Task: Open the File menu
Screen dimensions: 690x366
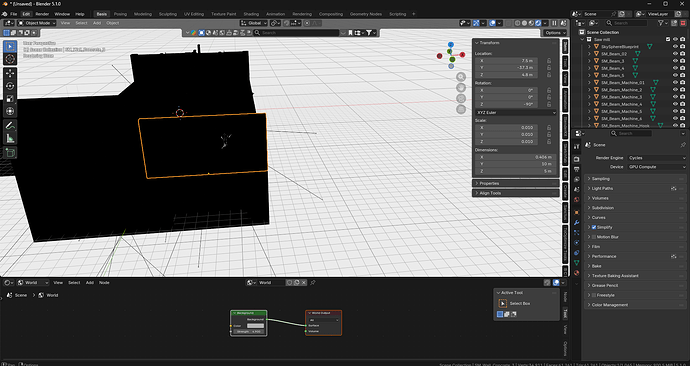Action: [14, 14]
